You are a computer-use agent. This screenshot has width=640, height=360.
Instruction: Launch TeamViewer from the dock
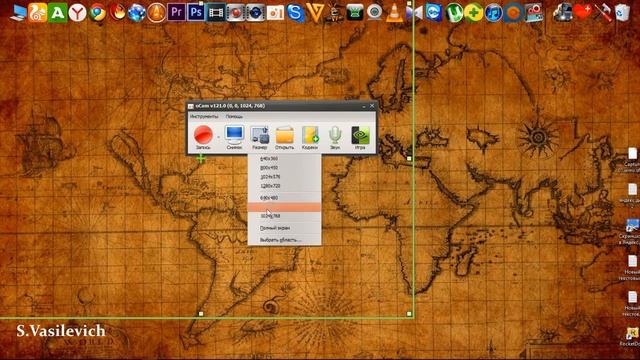pos(433,13)
